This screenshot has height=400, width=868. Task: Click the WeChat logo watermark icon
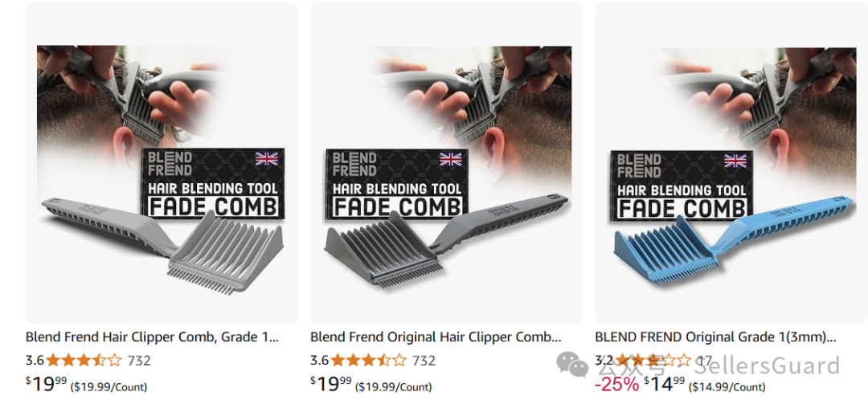coord(572,364)
